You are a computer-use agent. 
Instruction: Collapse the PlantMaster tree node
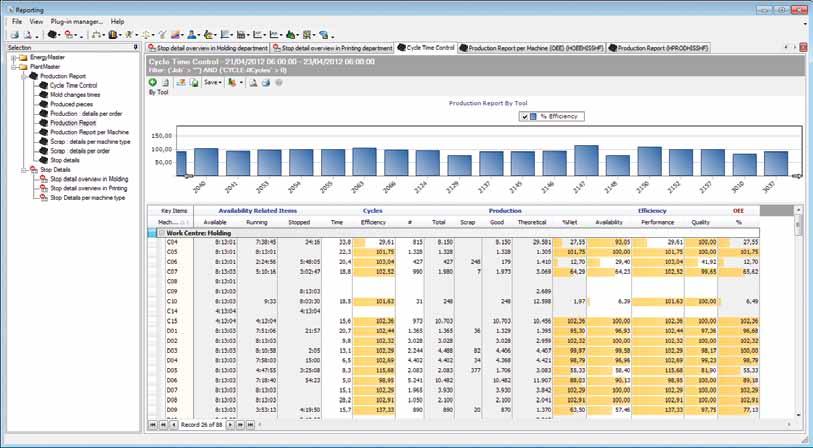14,67
